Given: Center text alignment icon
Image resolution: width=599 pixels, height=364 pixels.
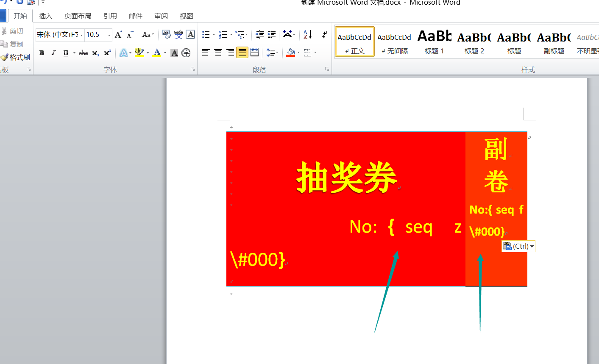Looking at the screenshot, I should point(218,53).
